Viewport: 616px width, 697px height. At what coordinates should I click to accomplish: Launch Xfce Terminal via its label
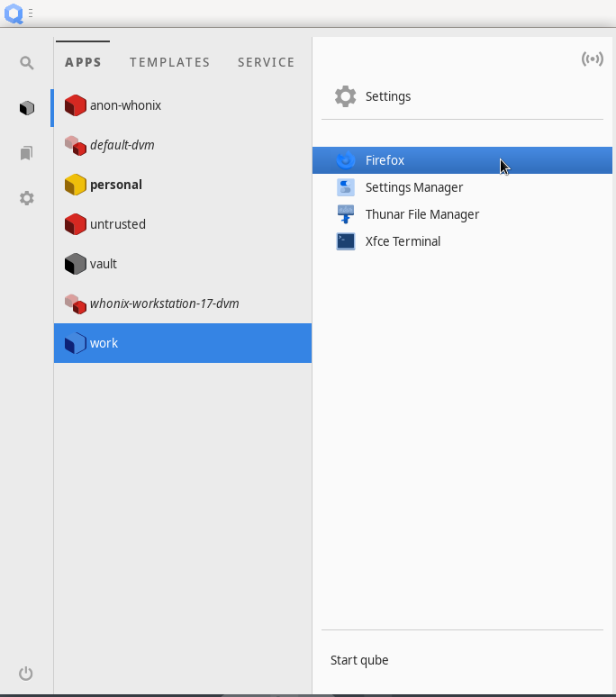pyautogui.click(x=403, y=241)
